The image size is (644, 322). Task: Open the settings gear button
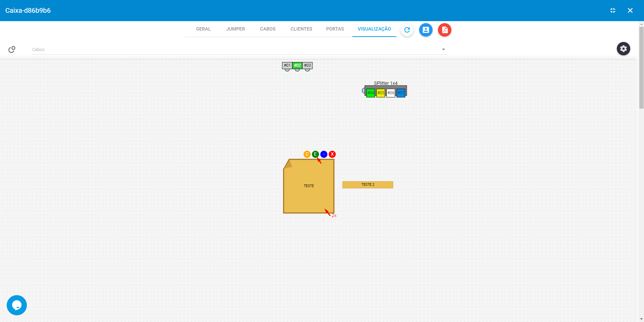point(624,49)
